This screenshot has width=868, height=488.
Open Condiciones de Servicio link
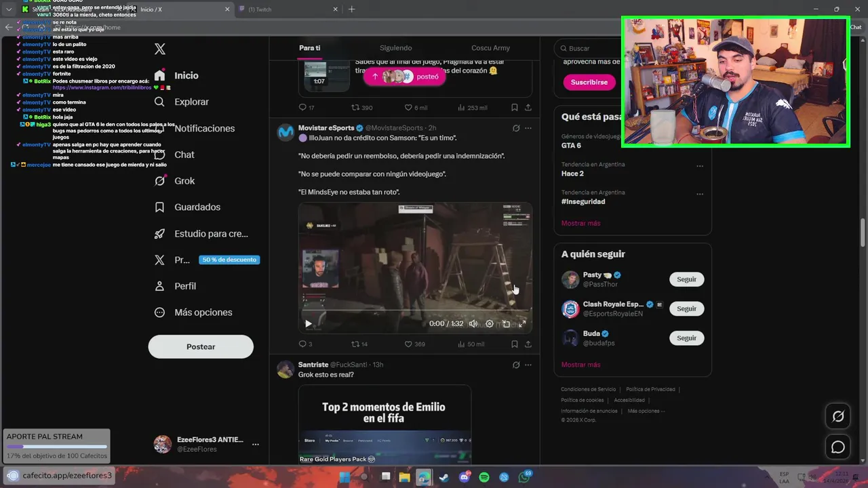coord(588,389)
